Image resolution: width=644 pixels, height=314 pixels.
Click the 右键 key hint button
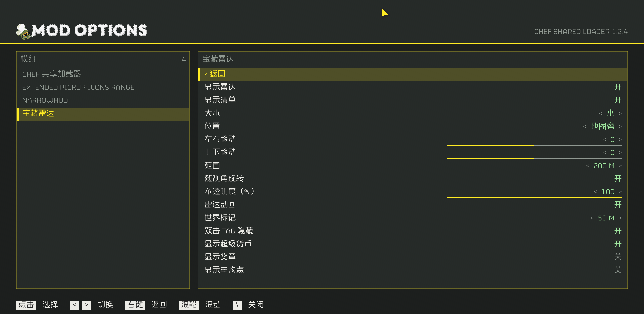click(135, 305)
